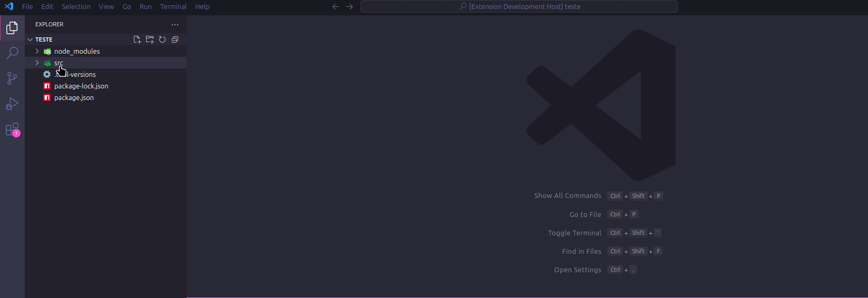The image size is (868, 298).
Task: Select the src folder name
Action: coord(58,63)
